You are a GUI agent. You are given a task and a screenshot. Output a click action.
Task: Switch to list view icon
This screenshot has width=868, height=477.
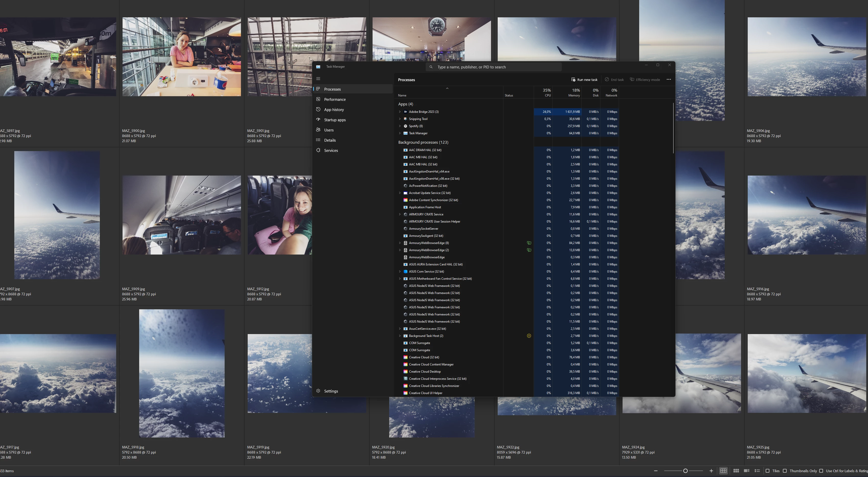(757, 471)
